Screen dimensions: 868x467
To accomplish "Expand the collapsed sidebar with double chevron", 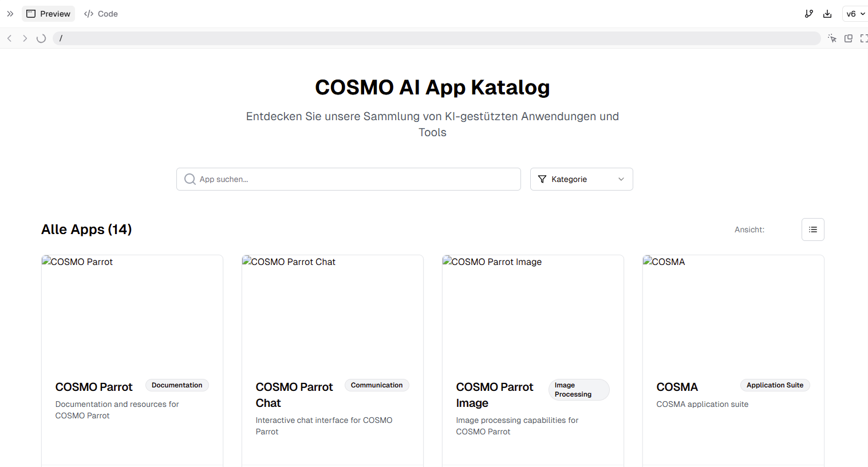I will [10, 14].
